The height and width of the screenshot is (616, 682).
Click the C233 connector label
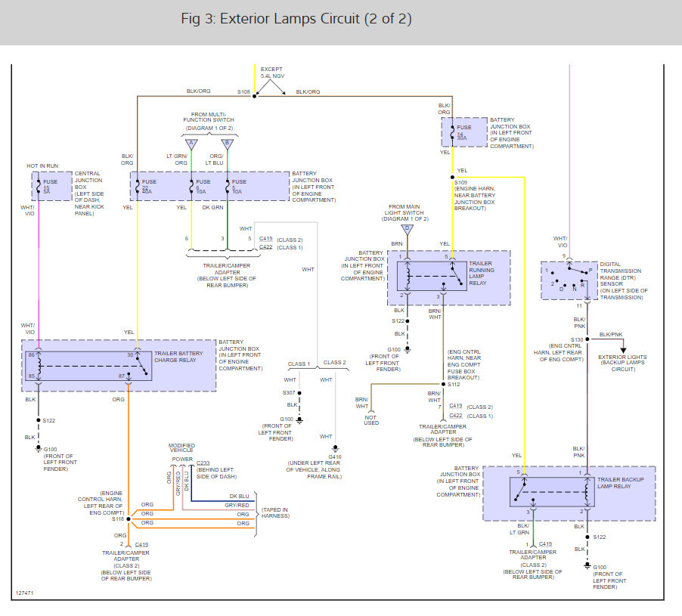203,463
